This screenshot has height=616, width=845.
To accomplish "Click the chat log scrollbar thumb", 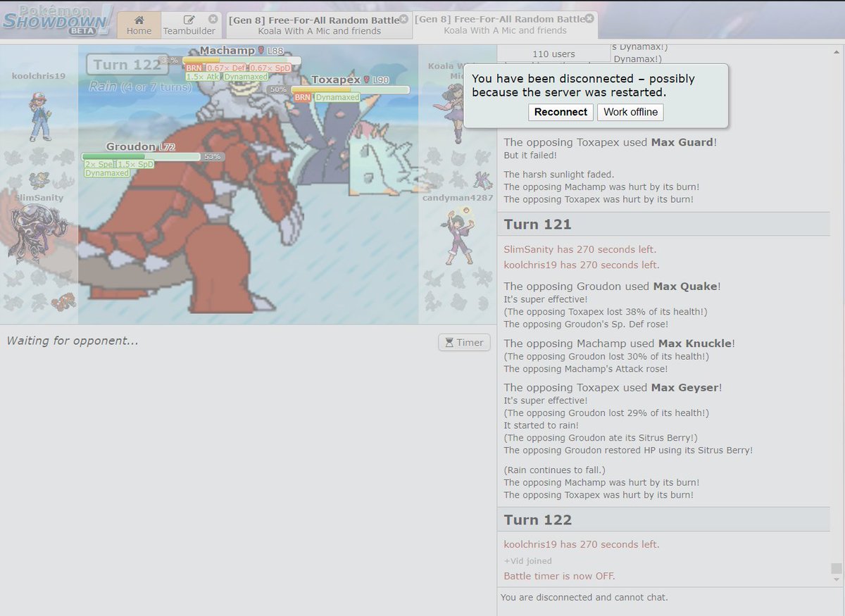I will point(837,568).
